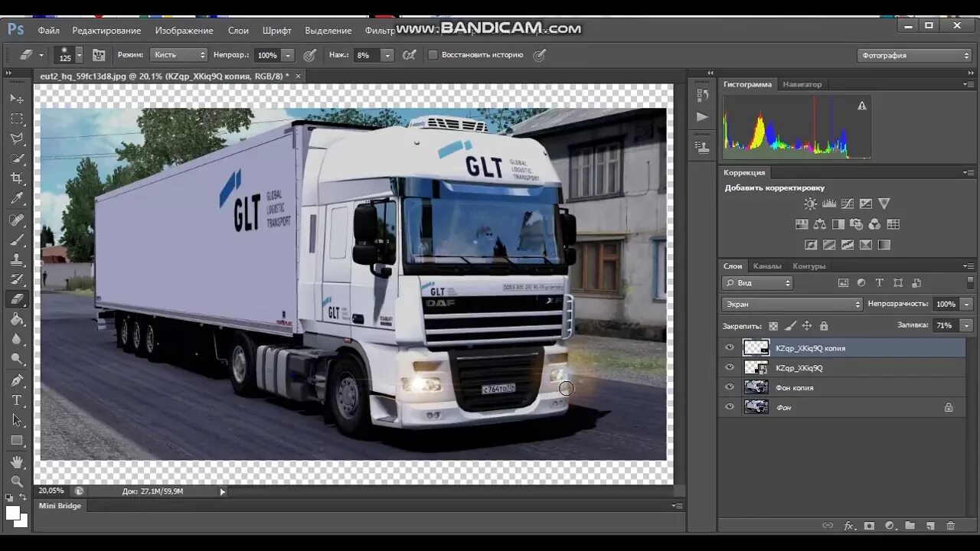Select the Polygonal Lasso tool
The width and height of the screenshot is (980, 551).
point(17,139)
